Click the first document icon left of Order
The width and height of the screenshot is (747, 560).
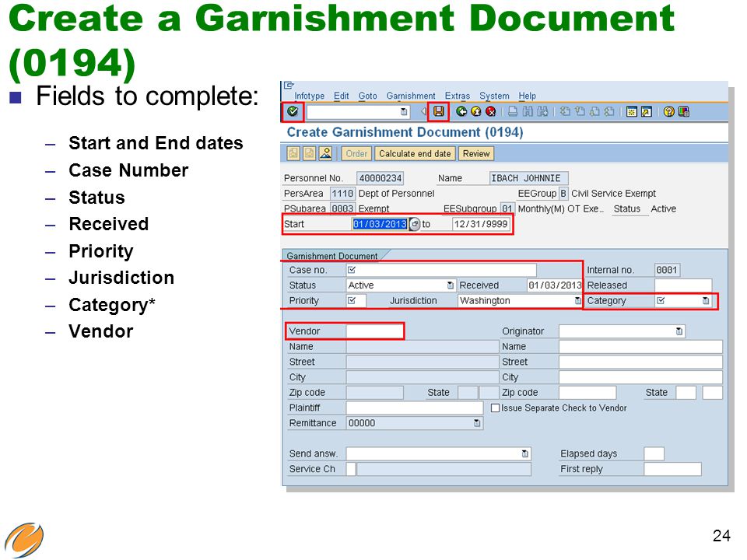[x=293, y=153]
